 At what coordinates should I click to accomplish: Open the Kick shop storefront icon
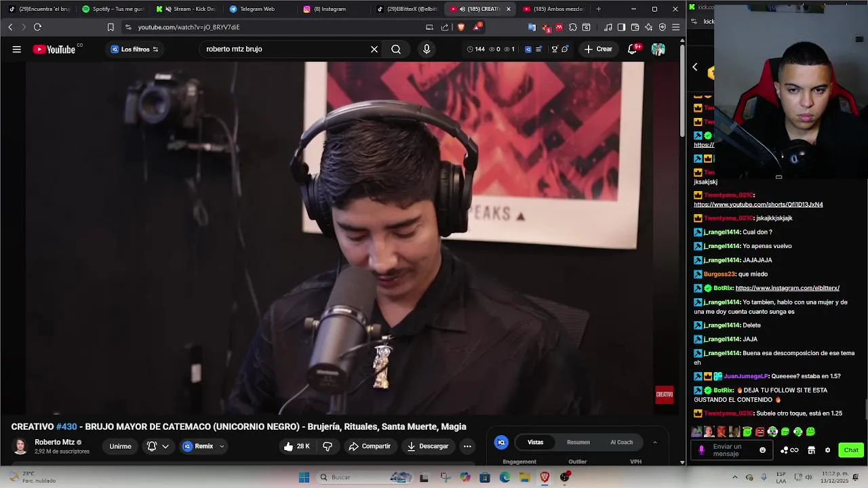811,450
